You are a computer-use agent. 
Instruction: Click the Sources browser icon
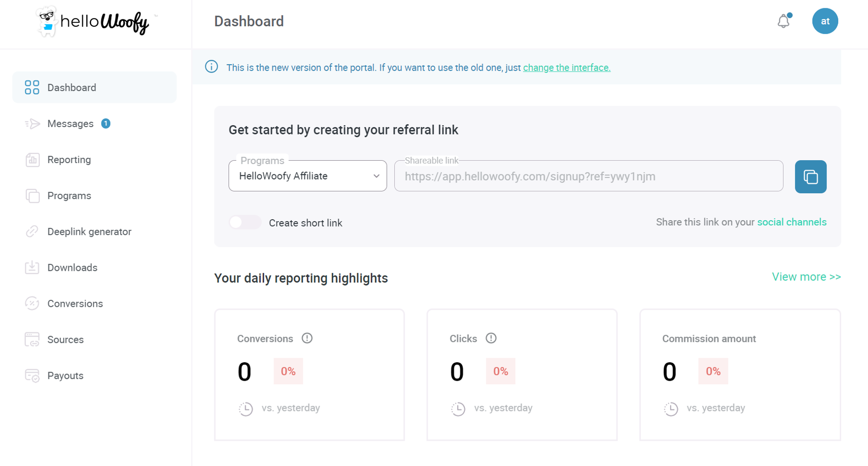tap(32, 339)
